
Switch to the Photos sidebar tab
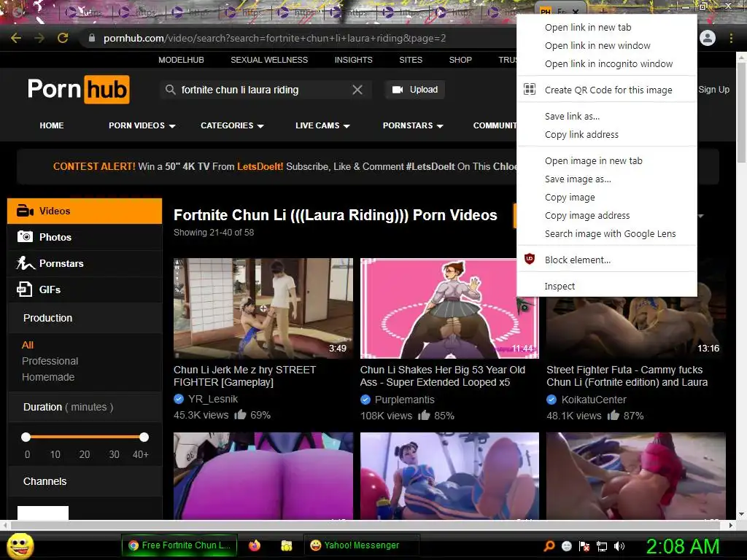point(85,237)
